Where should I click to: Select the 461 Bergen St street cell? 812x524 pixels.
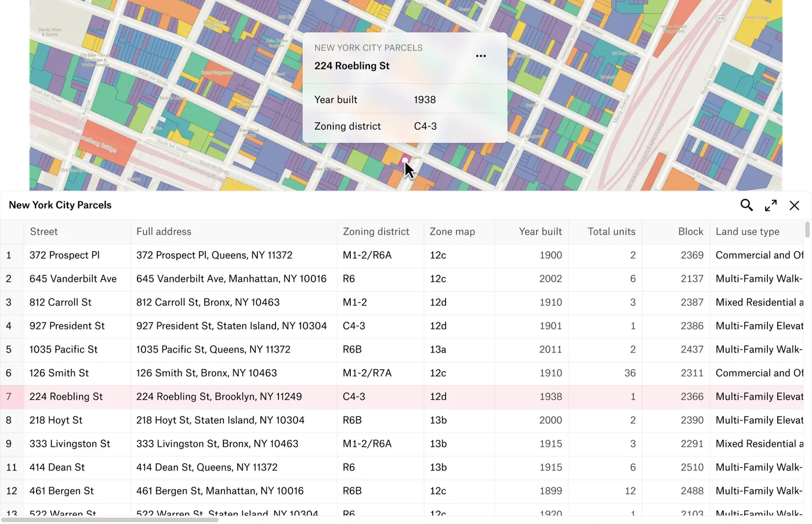(77, 491)
